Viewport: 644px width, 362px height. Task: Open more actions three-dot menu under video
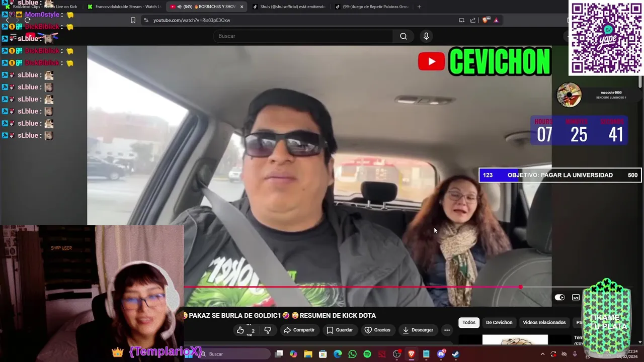pos(447,330)
